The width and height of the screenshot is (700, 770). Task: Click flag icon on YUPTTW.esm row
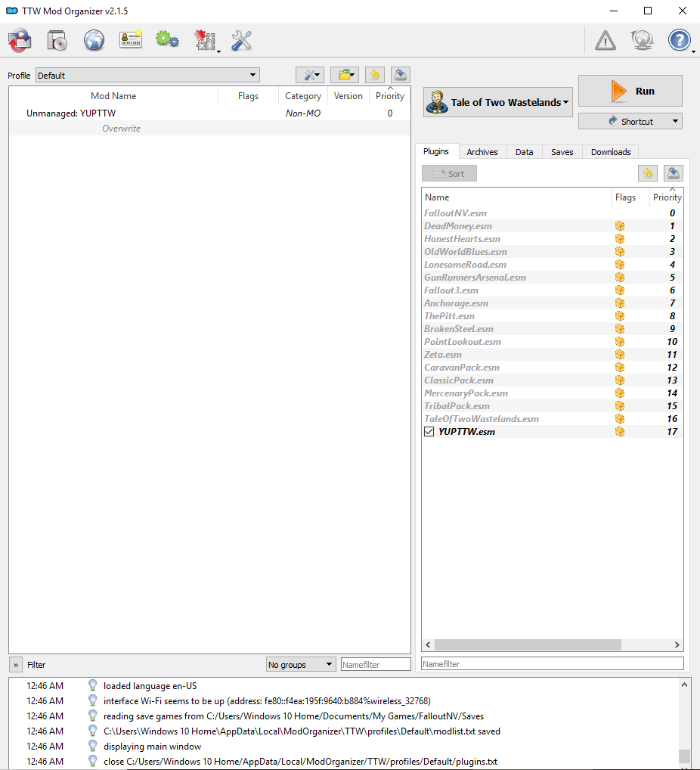tap(620, 432)
